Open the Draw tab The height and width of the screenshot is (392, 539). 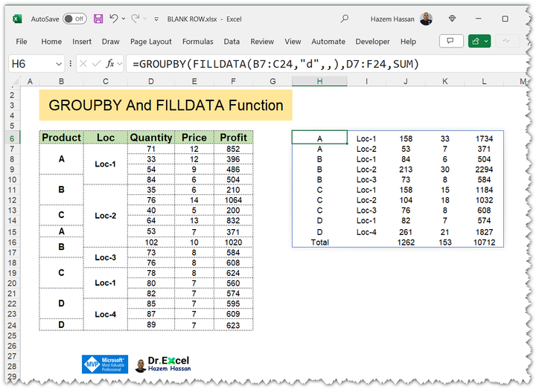[x=111, y=42]
